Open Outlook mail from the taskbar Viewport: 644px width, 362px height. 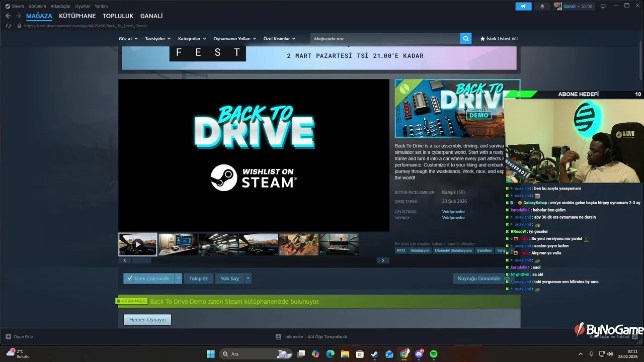click(x=389, y=354)
